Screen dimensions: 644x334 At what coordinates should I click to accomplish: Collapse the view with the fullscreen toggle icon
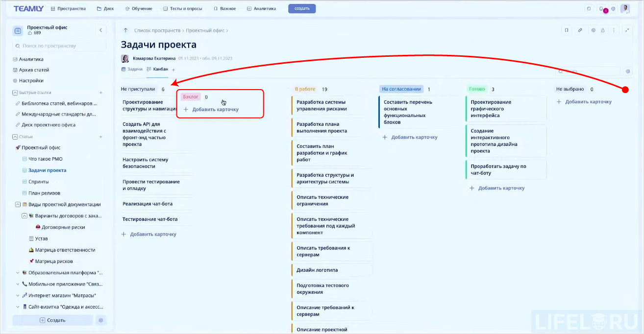tap(628, 30)
